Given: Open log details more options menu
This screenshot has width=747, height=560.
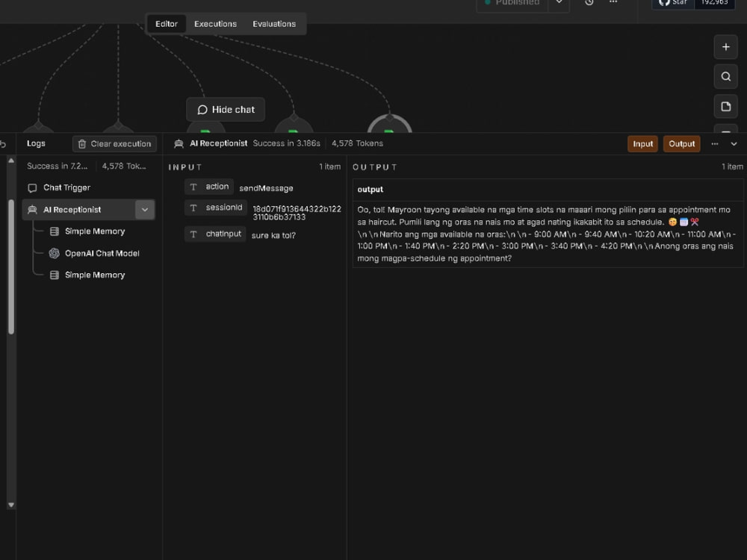Looking at the screenshot, I should coord(715,144).
